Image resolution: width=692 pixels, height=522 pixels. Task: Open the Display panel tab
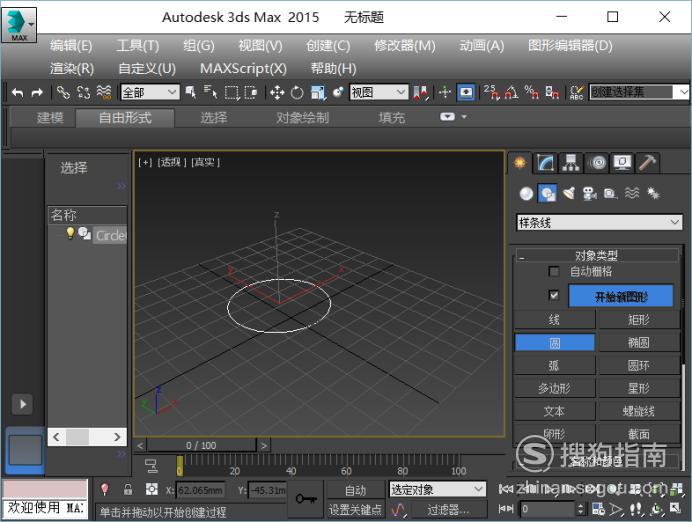(x=622, y=163)
